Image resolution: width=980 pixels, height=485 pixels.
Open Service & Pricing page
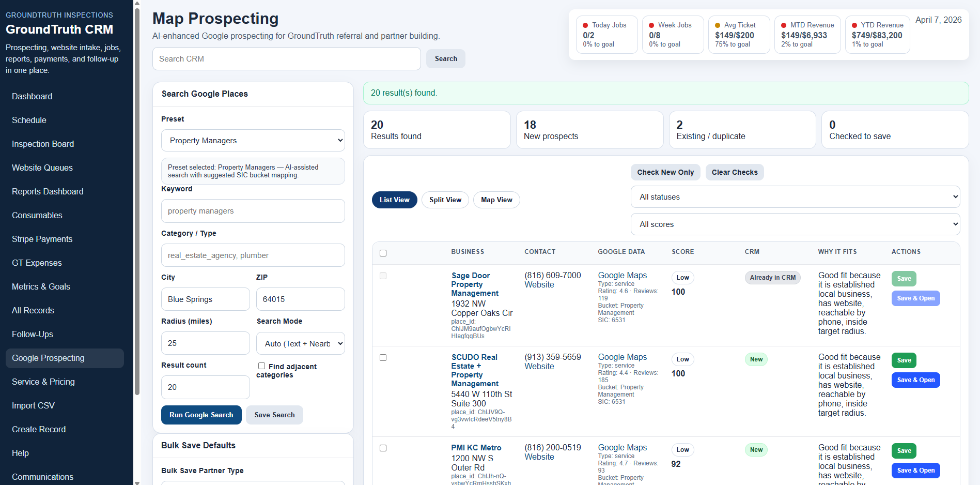65,382
